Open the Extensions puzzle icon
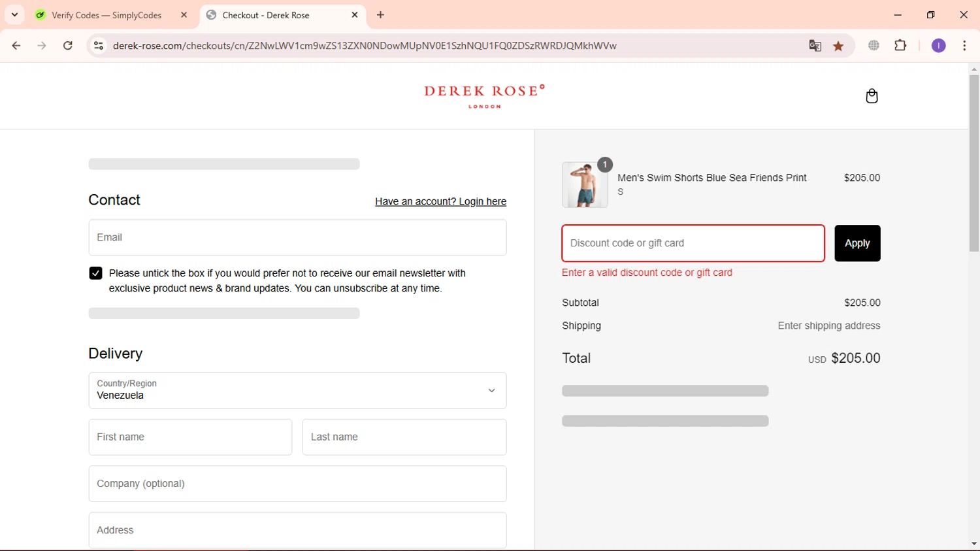Screen dimensions: 980x551 coord(900,45)
